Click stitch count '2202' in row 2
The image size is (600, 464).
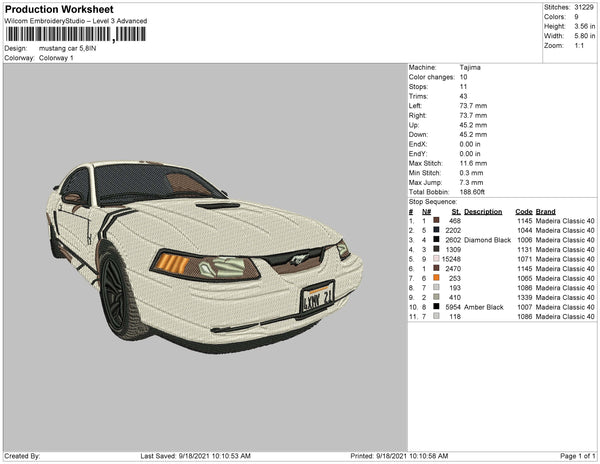[x=453, y=230]
